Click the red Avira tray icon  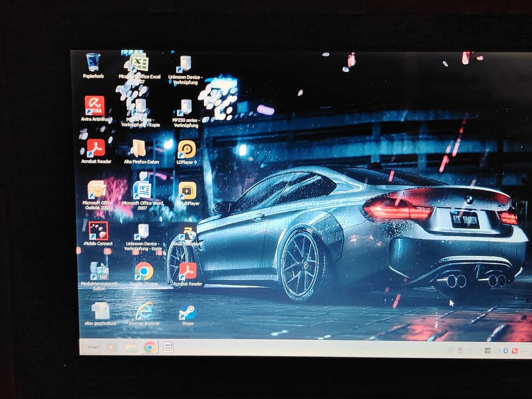click(x=515, y=351)
